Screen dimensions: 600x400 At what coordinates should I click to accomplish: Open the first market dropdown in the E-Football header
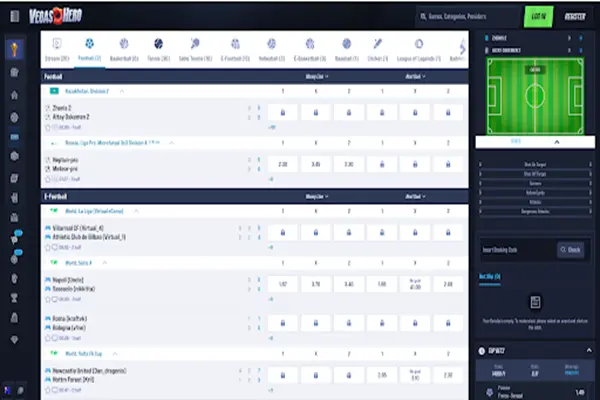pos(316,196)
